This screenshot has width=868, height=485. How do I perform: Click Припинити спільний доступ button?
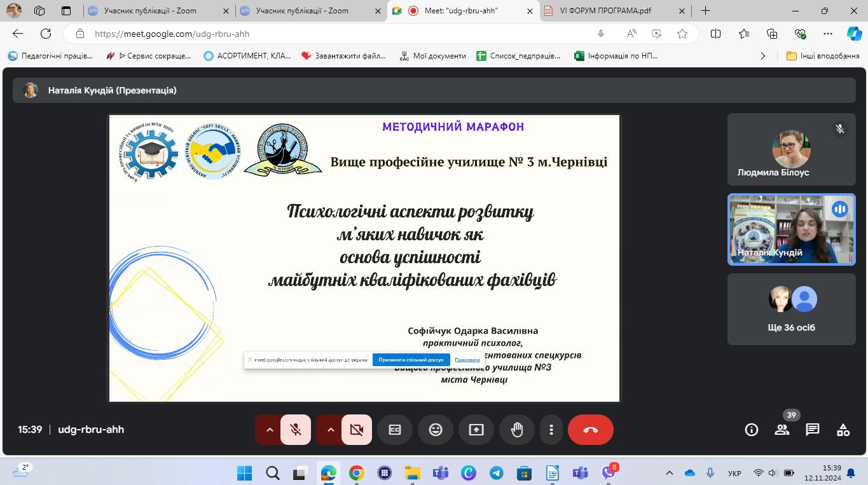pyautogui.click(x=411, y=360)
